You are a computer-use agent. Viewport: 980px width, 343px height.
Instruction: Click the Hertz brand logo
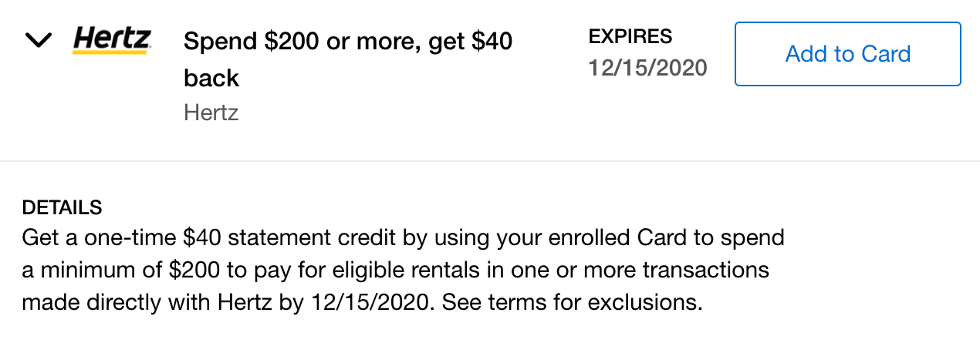[112, 41]
